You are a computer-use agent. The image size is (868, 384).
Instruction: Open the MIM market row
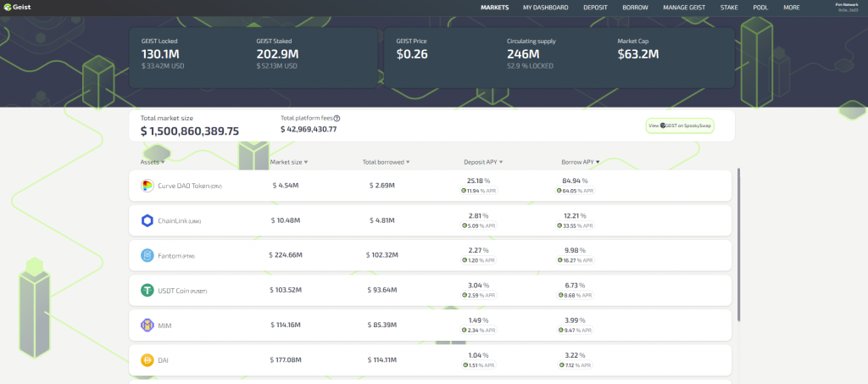[430, 326]
